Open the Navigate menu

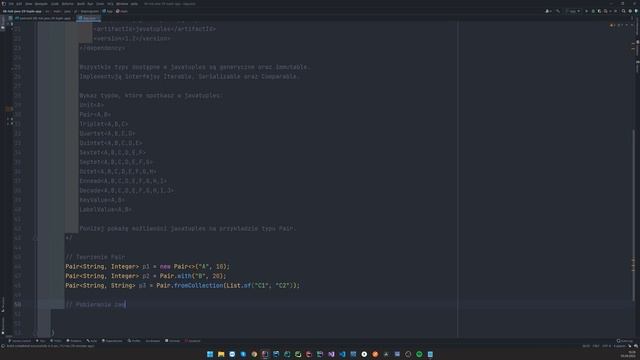click(41, 4)
